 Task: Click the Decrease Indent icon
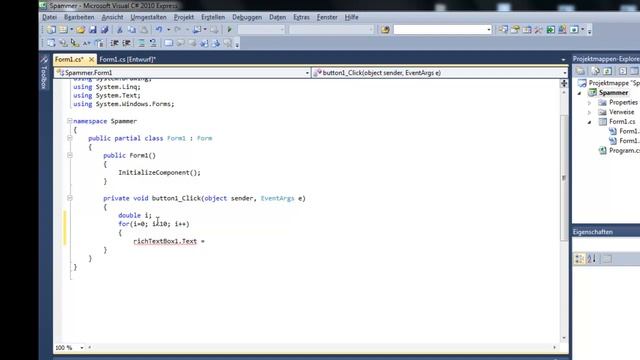(x=115, y=43)
